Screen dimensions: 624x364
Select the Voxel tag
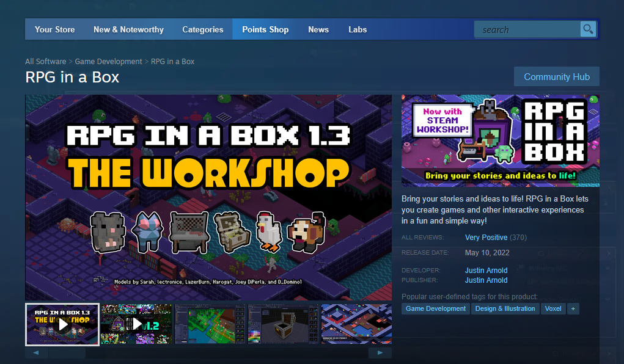pos(552,308)
